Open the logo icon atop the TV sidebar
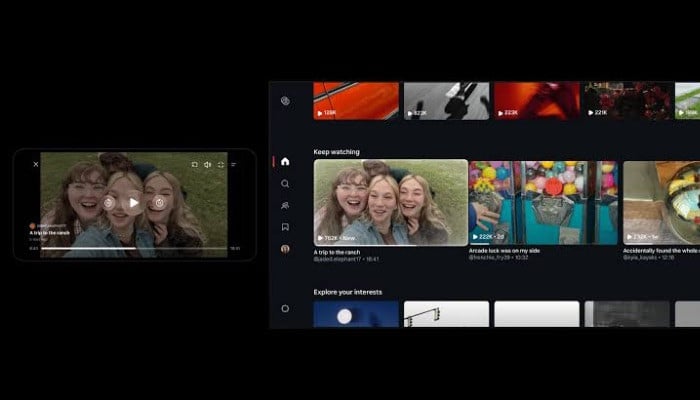Viewport: 700px width, 400px height. (285, 101)
